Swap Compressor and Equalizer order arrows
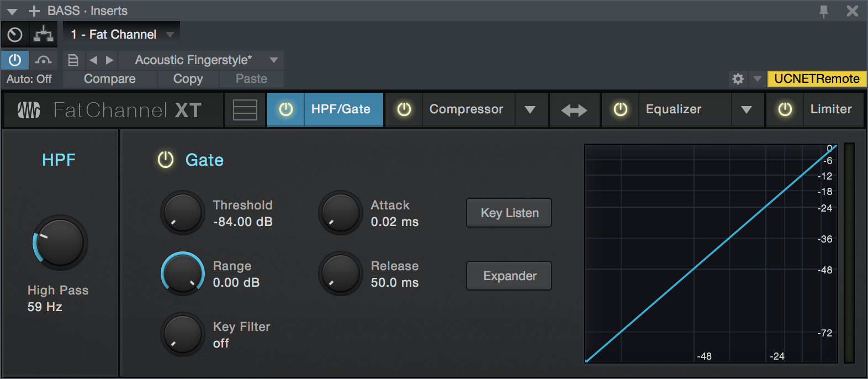Image resolution: width=868 pixels, height=379 pixels. (574, 110)
